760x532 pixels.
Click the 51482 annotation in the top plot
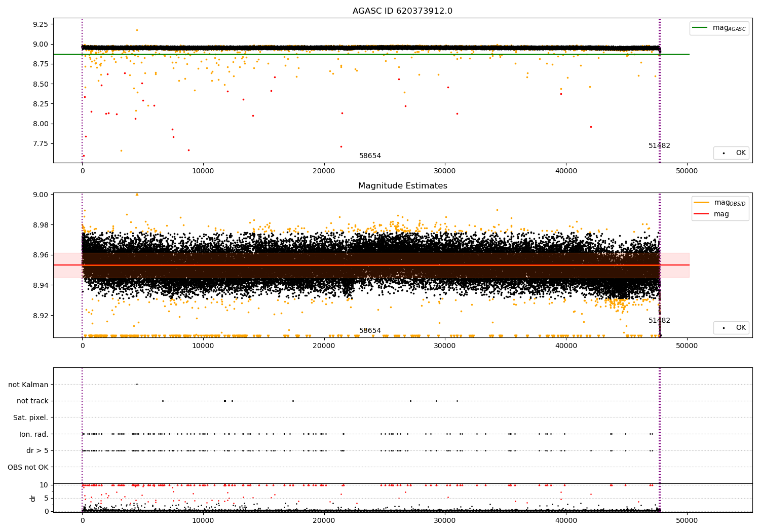click(659, 145)
